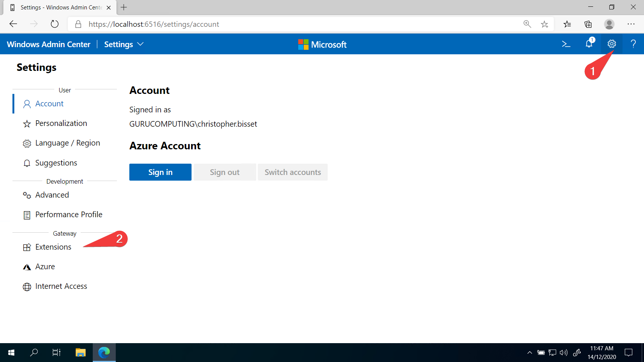
Task: Add page to favorites with star icon
Action: [544, 24]
